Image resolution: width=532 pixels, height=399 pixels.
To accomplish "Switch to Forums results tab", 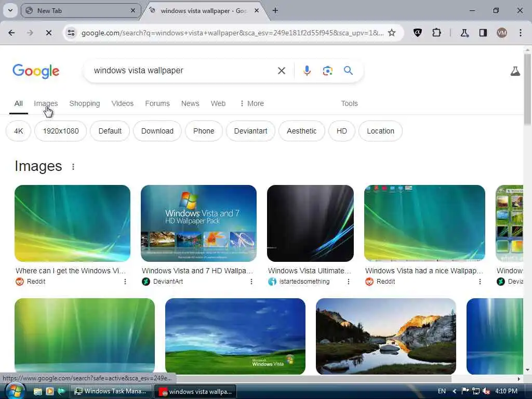I will pos(157,103).
